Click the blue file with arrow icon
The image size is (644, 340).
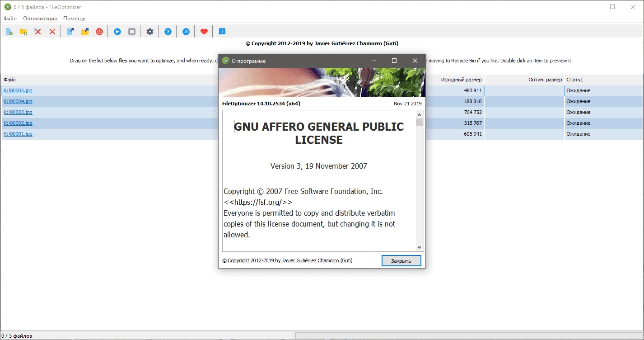coord(70,32)
